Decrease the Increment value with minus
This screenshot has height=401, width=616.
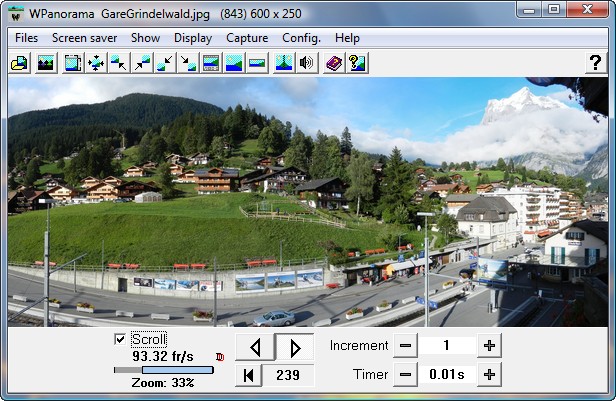tap(405, 346)
